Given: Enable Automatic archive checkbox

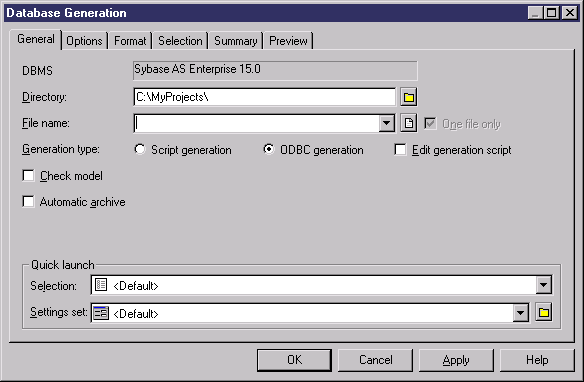Looking at the screenshot, I should [28, 202].
